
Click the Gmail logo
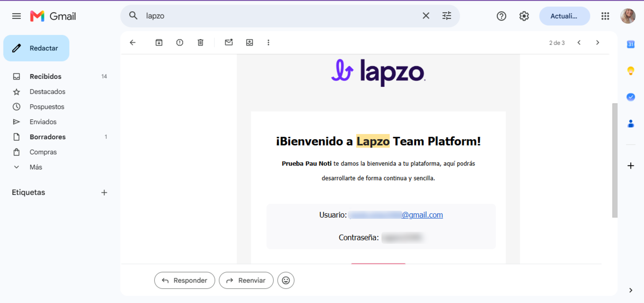(x=53, y=16)
